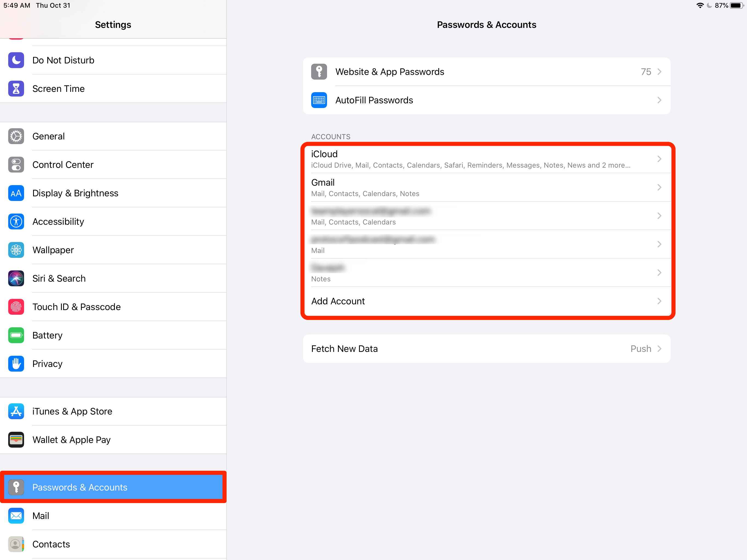Tap the Contacts silhouette icon
This screenshot has height=560, width=747.
pyautogui.click(x=16, y=544)
